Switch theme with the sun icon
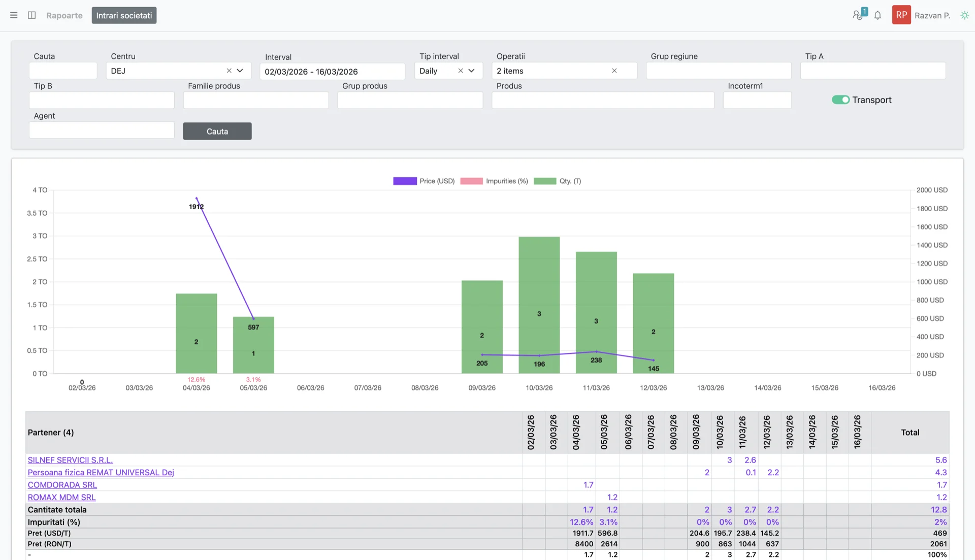 click(x=964, y=15)
